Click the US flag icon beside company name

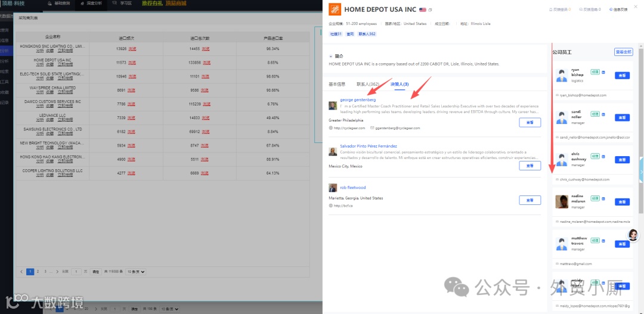coord(422,10)
